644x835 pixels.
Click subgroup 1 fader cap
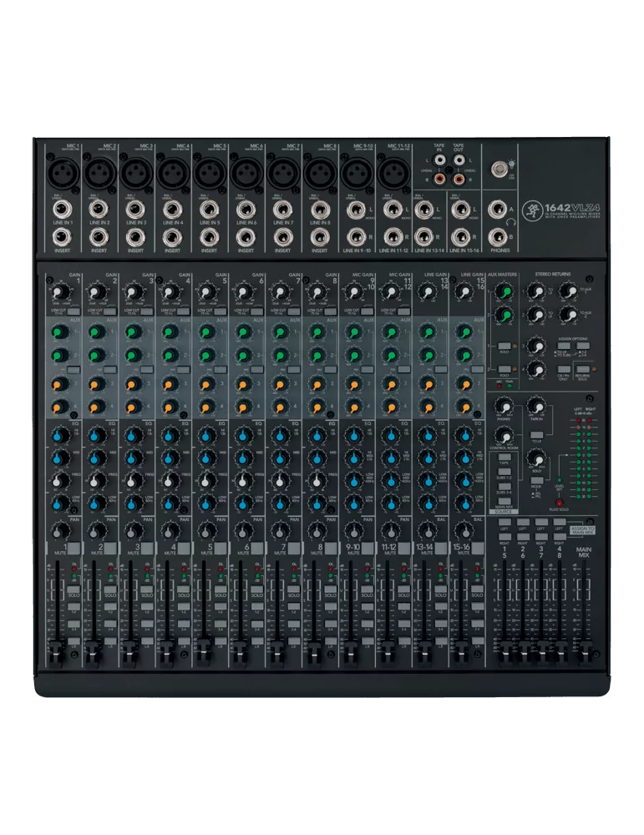point(505,652)
